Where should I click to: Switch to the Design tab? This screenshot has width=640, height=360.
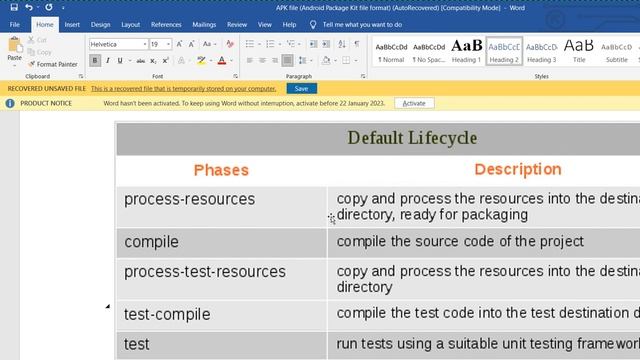100,24
